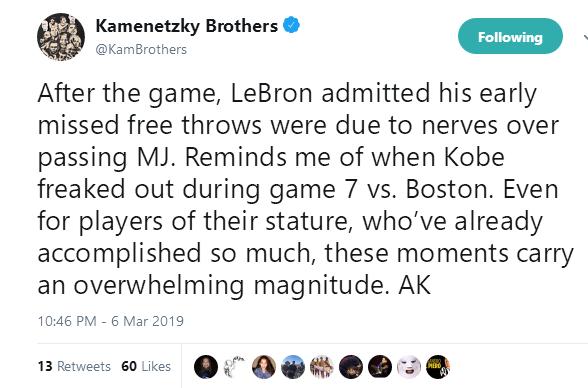588x388 pixels.
Task: Open first liker avatar with long-haired person
Action: point(206,367)
